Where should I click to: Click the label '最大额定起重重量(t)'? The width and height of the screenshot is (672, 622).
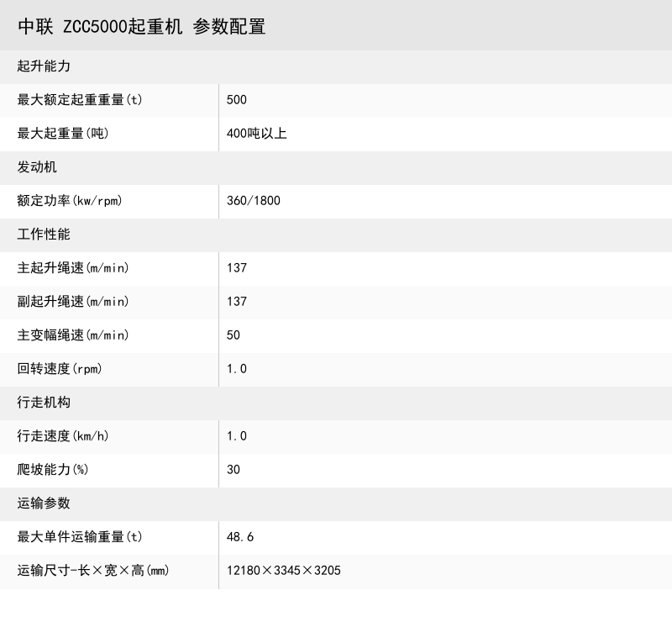tap(80, 100)
